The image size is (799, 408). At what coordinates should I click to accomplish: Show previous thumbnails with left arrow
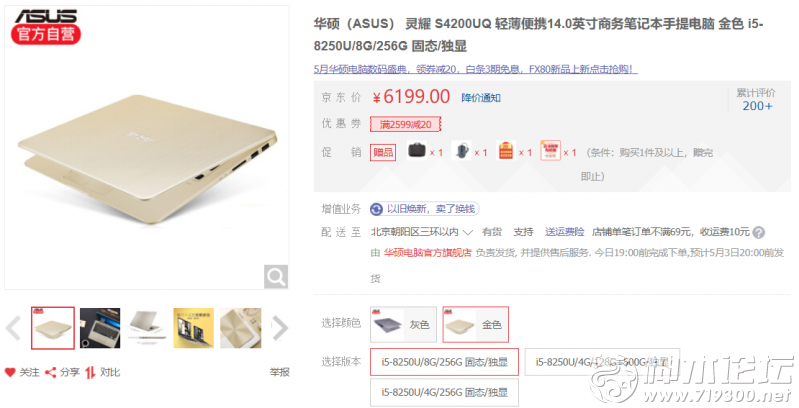click(x=13, y=328)
